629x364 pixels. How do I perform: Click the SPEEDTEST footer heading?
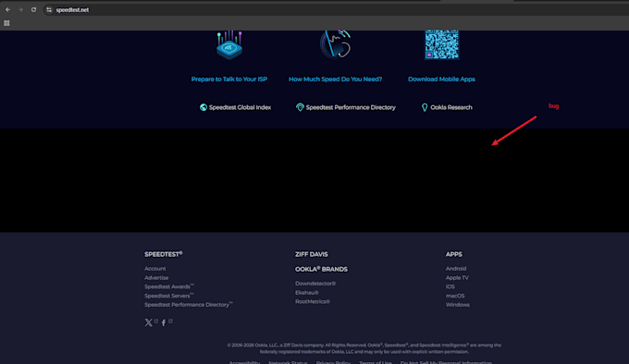tap(164, 254)
